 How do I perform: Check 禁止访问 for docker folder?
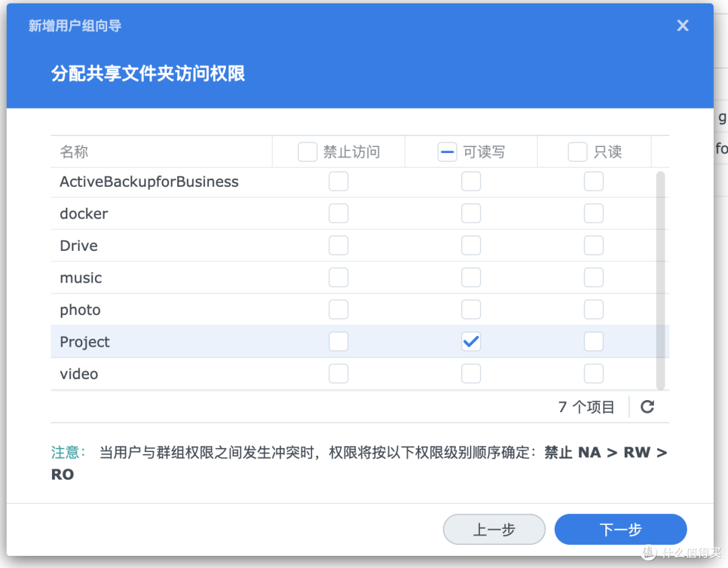click(338, 213)
